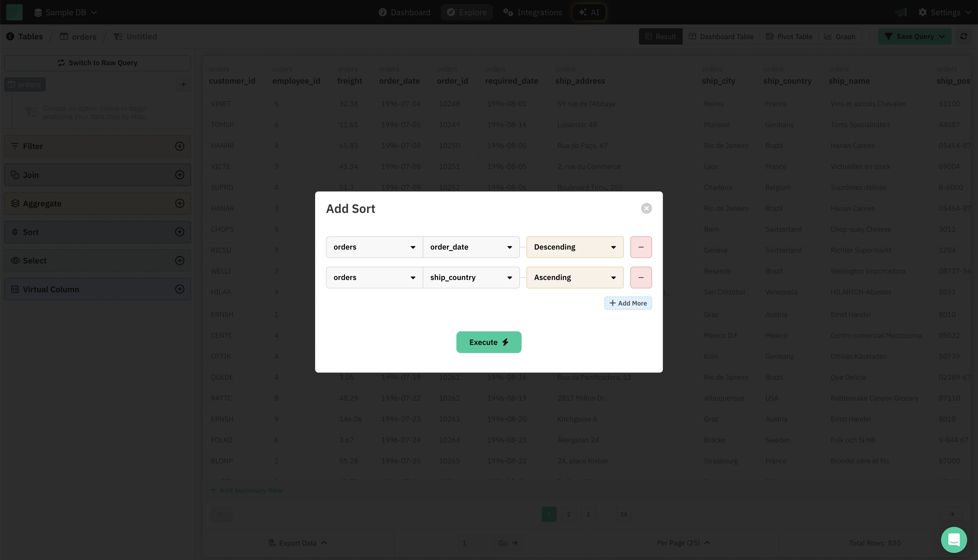Click the Join icon
Screen dimensions: 978x560
click(x=15, y=175)
